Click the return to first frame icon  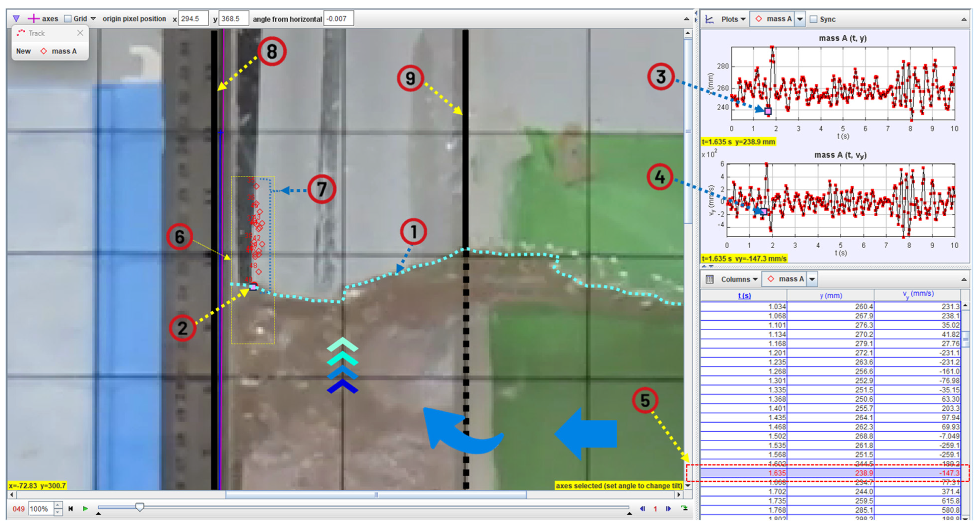coord(70,508)
